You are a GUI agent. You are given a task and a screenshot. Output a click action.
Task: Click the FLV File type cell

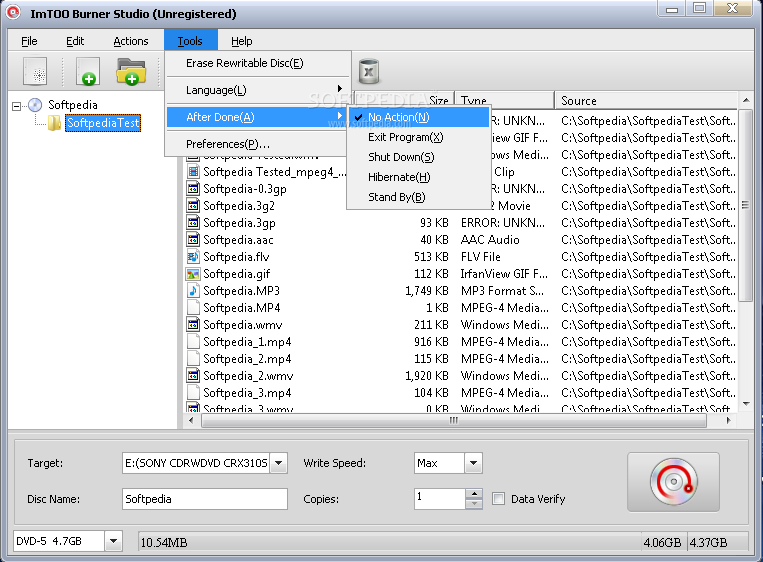click(481, 257)
